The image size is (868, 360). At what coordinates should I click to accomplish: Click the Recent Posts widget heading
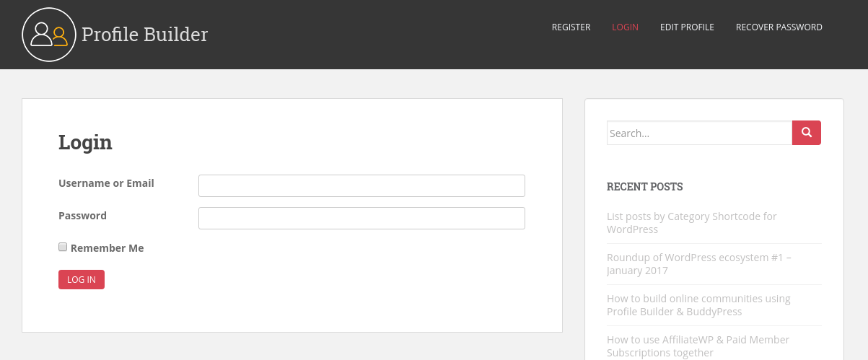(644, 187)
